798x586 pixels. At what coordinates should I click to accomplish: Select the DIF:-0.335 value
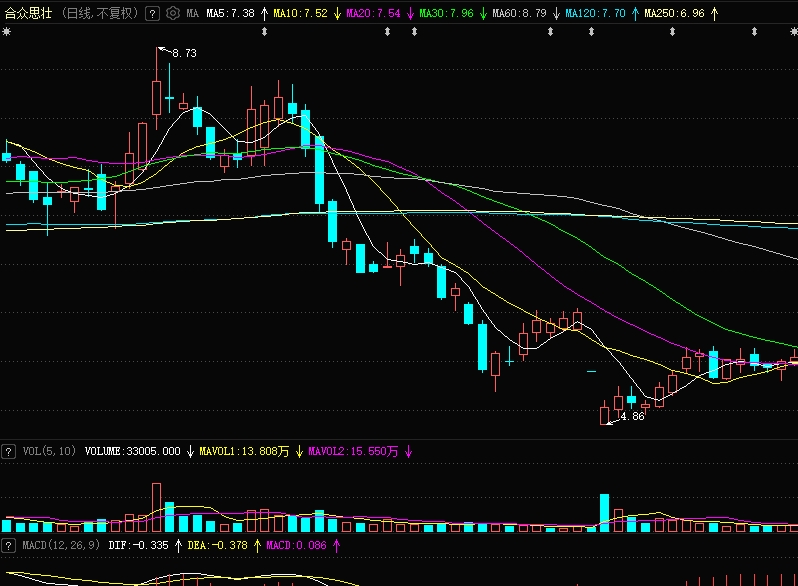(x=138, y=545)
